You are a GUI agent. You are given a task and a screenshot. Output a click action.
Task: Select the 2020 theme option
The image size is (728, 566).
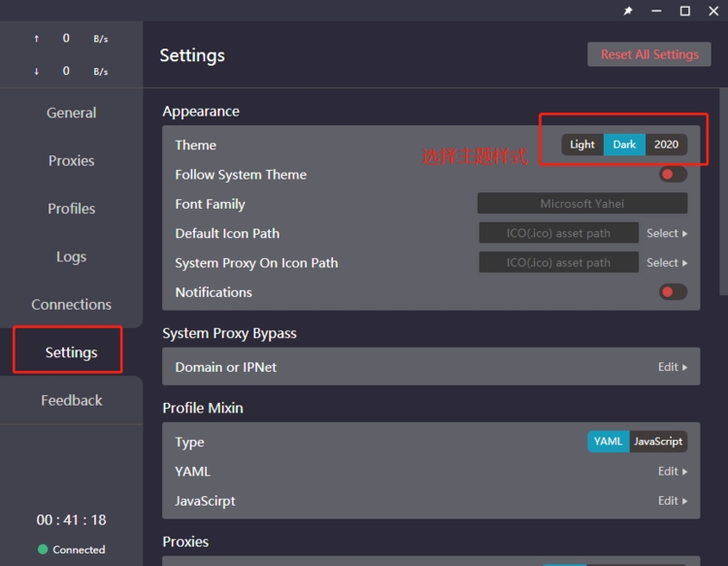666,145
